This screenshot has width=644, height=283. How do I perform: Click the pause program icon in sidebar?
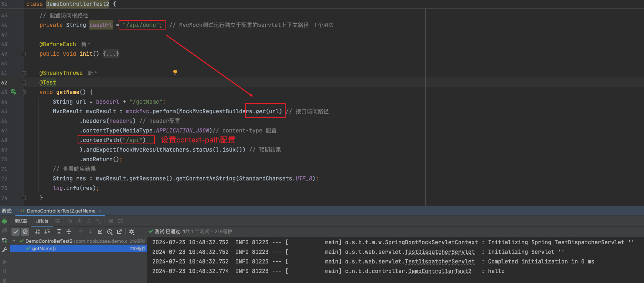[x=4, y=271]
